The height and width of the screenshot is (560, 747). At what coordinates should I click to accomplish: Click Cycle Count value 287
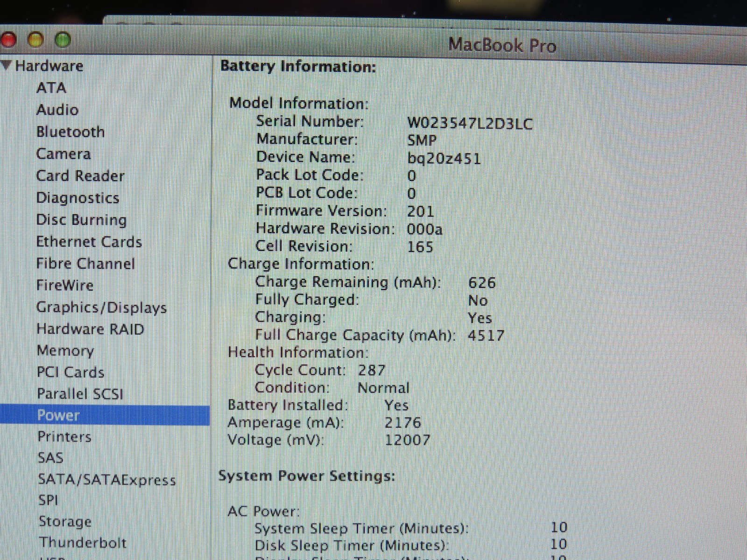[x=372, y=370]
